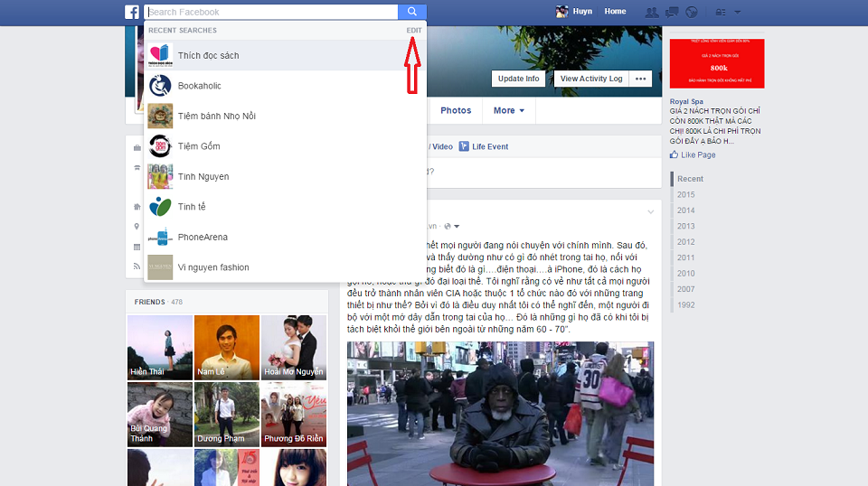This screenshot has height=486, width=868.
Task: Expand the account dropdown arrow
Action: click(x=738, y=12)
